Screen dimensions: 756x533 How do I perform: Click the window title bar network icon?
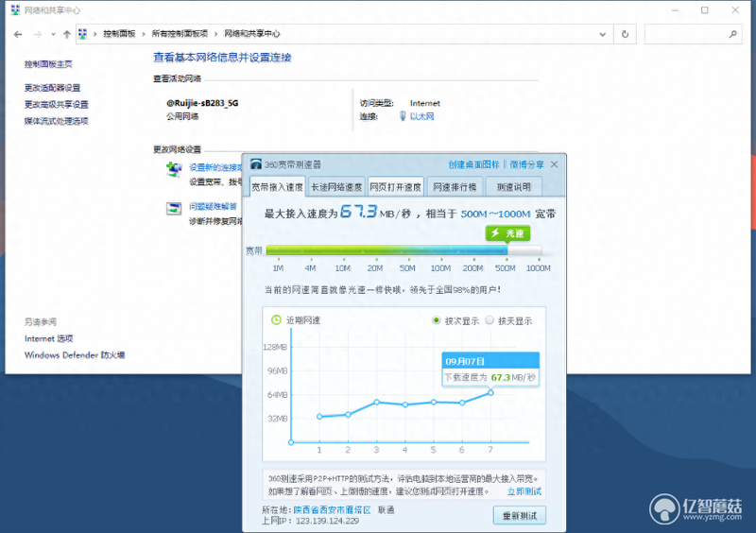pyautogui.click(x=15, y=10)
